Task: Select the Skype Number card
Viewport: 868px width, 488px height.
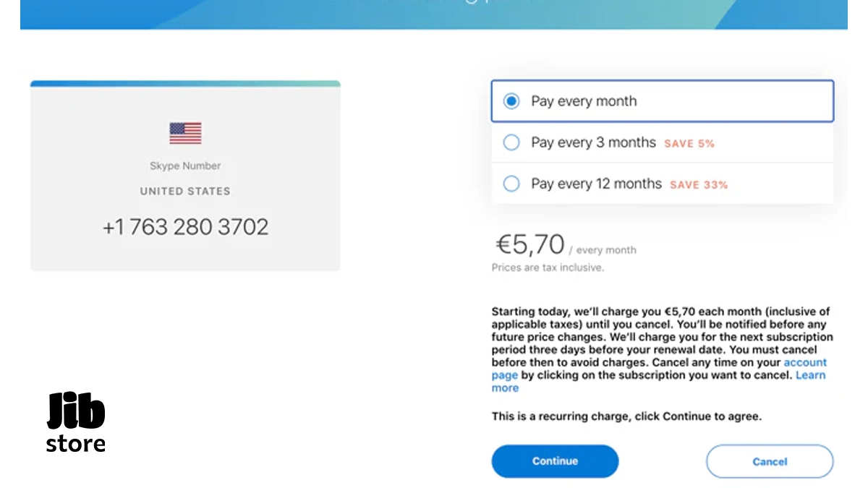Action: [x=185, y=176]
